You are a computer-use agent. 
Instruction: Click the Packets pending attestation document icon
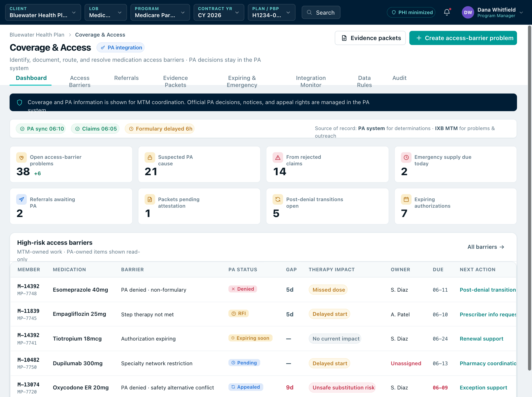150,199
